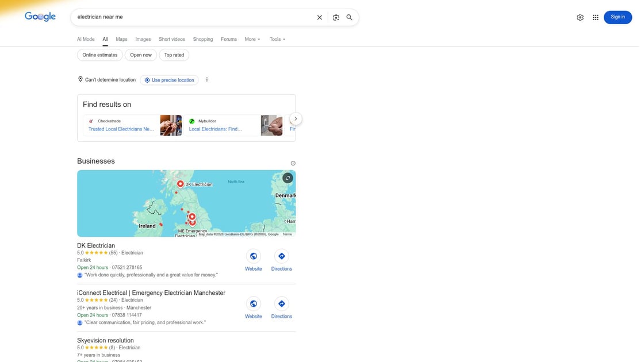Click the location pin icon beside 'Can't determine location'
The height and width of the screenshot is (362, 644).
pyautogui.click(x=80, y=79)
